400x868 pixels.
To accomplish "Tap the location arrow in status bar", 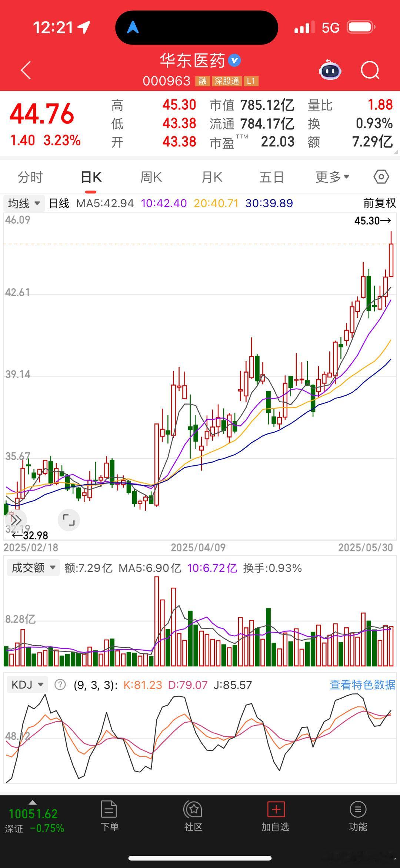I will click(x=84, y=27).
